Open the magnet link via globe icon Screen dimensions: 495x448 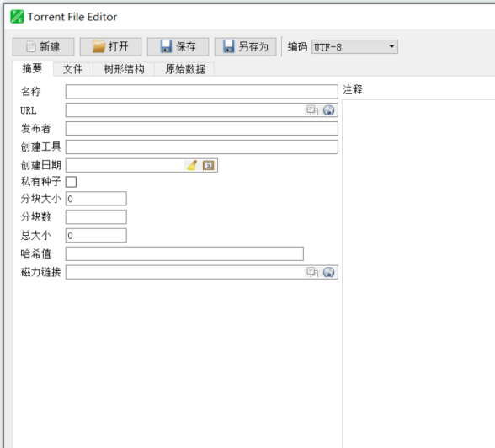coord(328,272)
